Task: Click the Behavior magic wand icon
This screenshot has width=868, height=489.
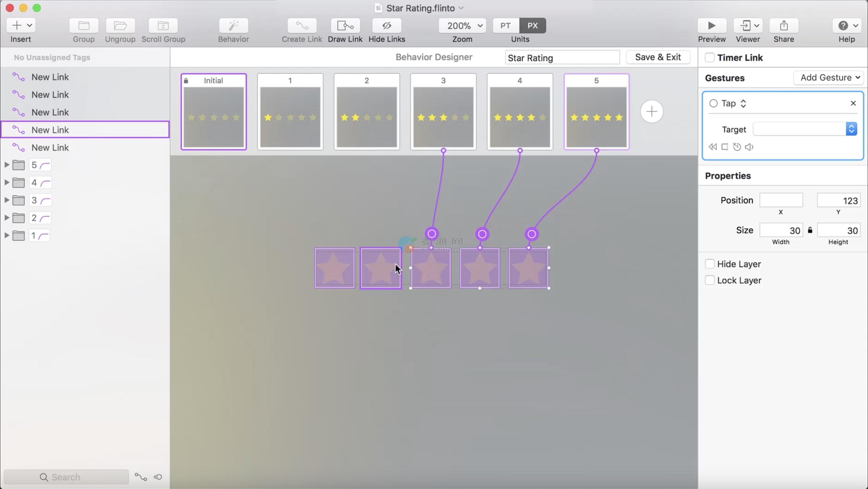Action: pos(233,26)
